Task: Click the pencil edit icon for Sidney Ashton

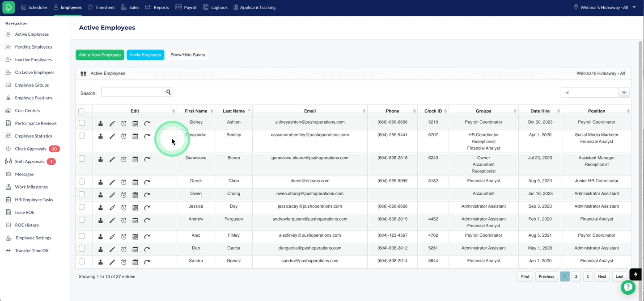Action: click(x=112, y=123)
